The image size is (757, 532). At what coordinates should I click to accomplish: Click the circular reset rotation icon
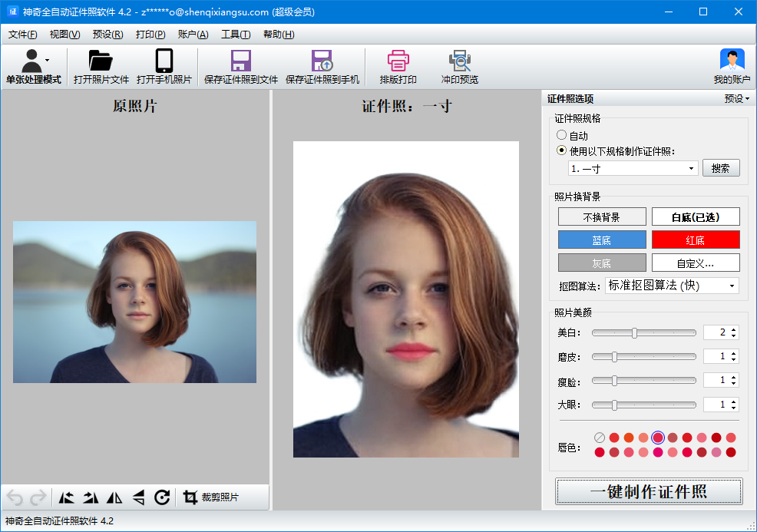click(x=162, y=497)
